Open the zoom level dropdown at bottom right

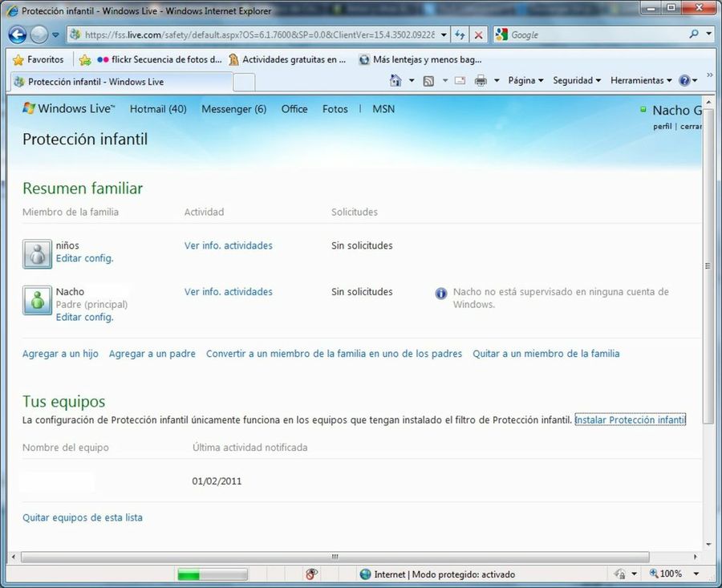tap(695, 574)
